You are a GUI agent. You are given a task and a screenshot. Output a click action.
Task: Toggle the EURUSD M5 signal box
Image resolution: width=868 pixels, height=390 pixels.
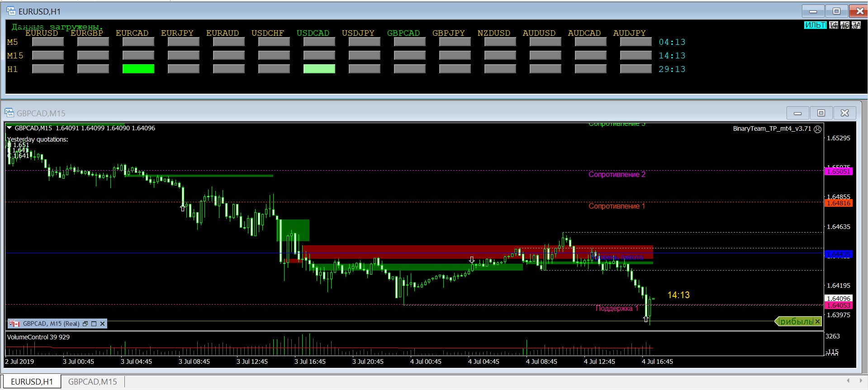point(47,42)
